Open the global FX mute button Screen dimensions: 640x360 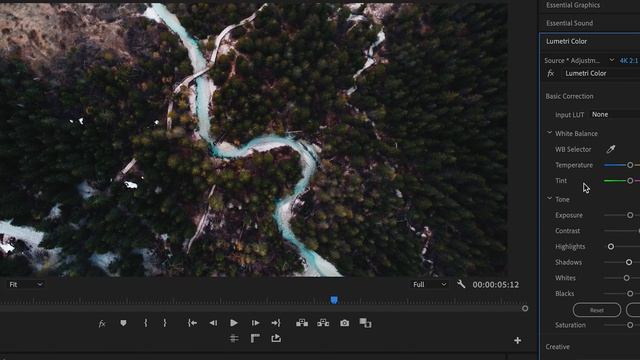(102, 323)
